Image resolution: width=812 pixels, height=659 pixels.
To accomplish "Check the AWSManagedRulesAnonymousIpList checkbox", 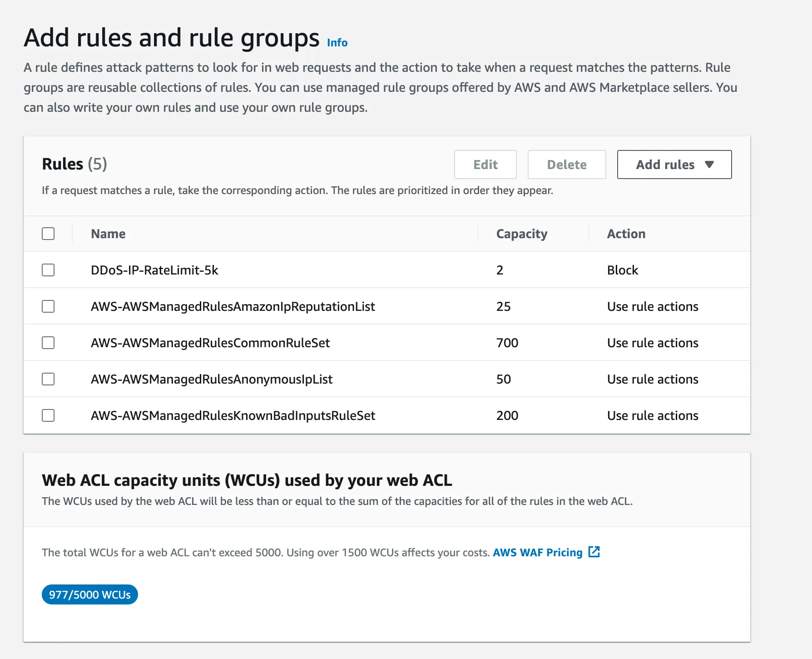I will (x=48, y=379).
